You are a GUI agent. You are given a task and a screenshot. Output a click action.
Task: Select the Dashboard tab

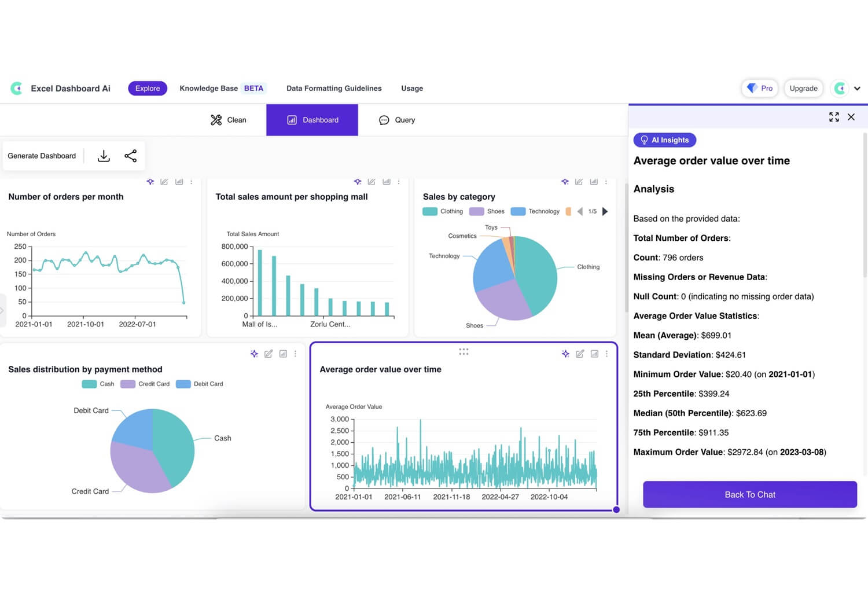point(312,120)
